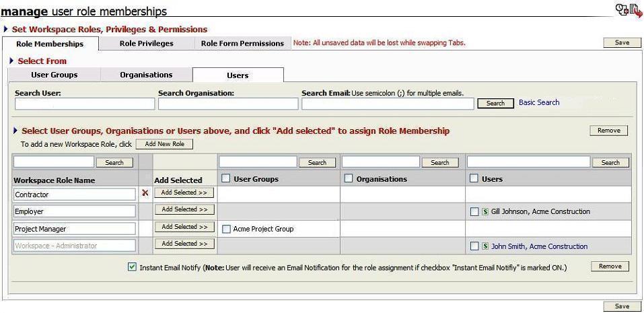Click the bottom Save button
Viewport: 644px width, 313px height.
(x=622, y=306)
